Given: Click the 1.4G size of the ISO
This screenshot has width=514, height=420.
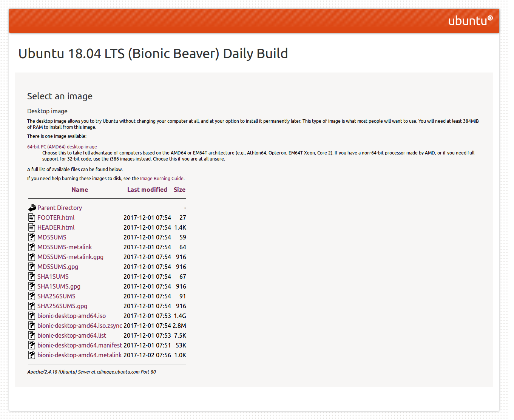Looking at the screenshot, I should pos(180,316).
